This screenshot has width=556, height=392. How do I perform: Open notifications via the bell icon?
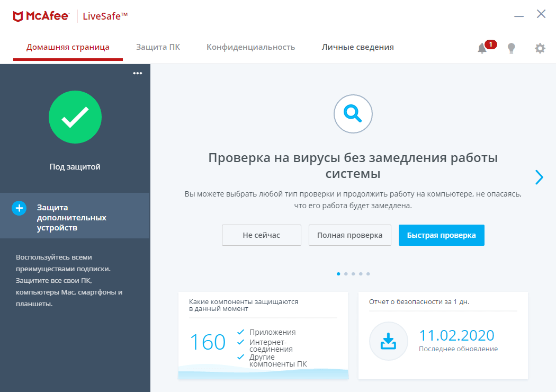482,48
